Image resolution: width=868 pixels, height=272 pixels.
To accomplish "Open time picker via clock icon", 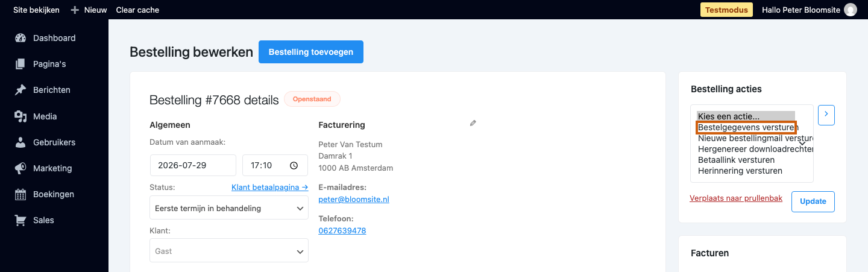I will tap(294, 165).
